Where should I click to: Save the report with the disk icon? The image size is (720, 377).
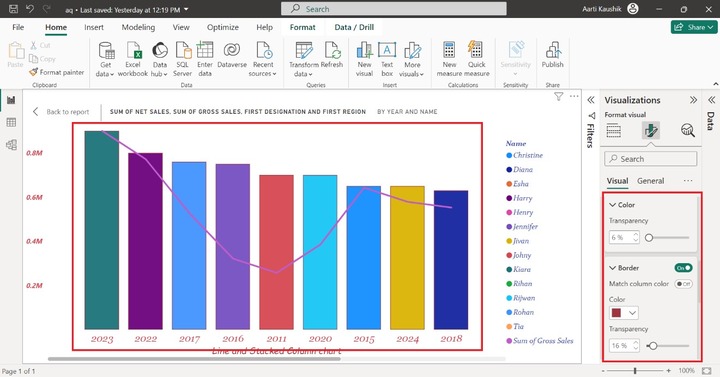click(x=13, y=9)
